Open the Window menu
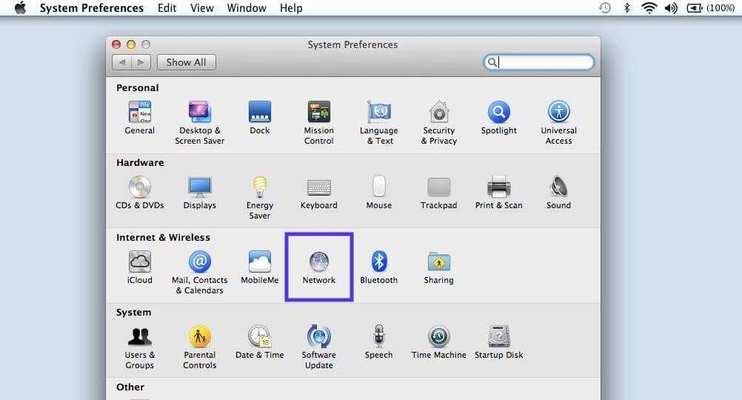The width and height of the screenshot is (742, 400). [247, 8]
